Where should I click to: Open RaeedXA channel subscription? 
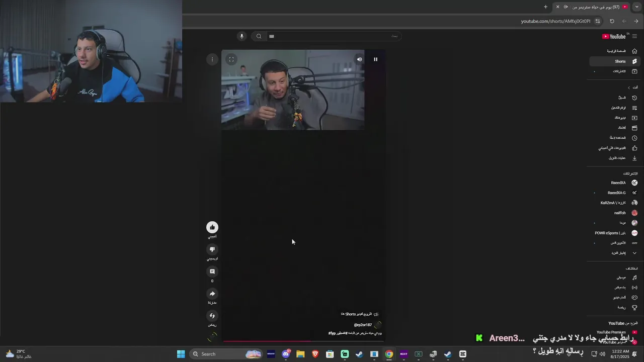(616, 183)
